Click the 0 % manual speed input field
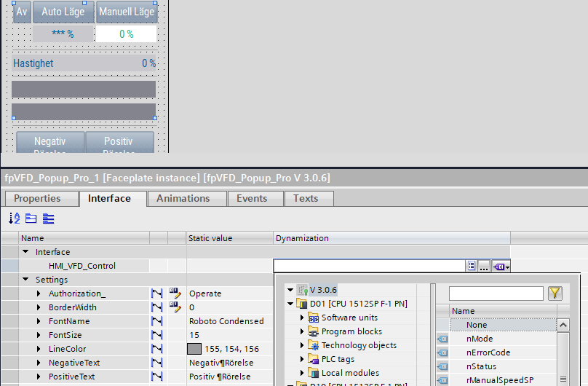 [127, 34]
